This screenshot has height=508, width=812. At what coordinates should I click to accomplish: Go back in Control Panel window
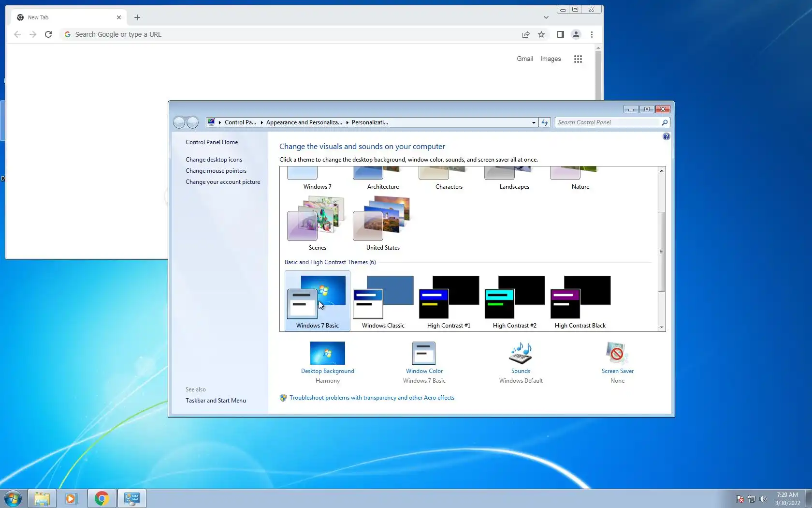(179, 122)
